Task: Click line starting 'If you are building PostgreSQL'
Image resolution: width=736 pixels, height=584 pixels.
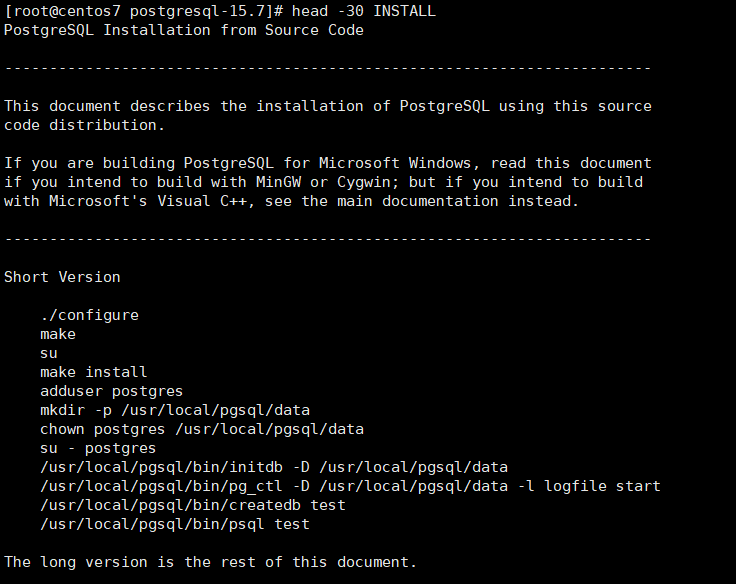Action: [328, 163]
